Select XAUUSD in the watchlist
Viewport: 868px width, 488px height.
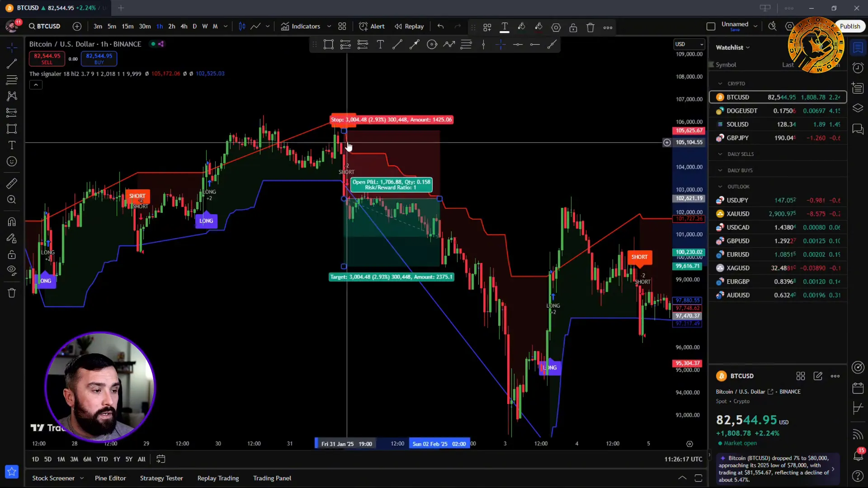tap(778, 214)
